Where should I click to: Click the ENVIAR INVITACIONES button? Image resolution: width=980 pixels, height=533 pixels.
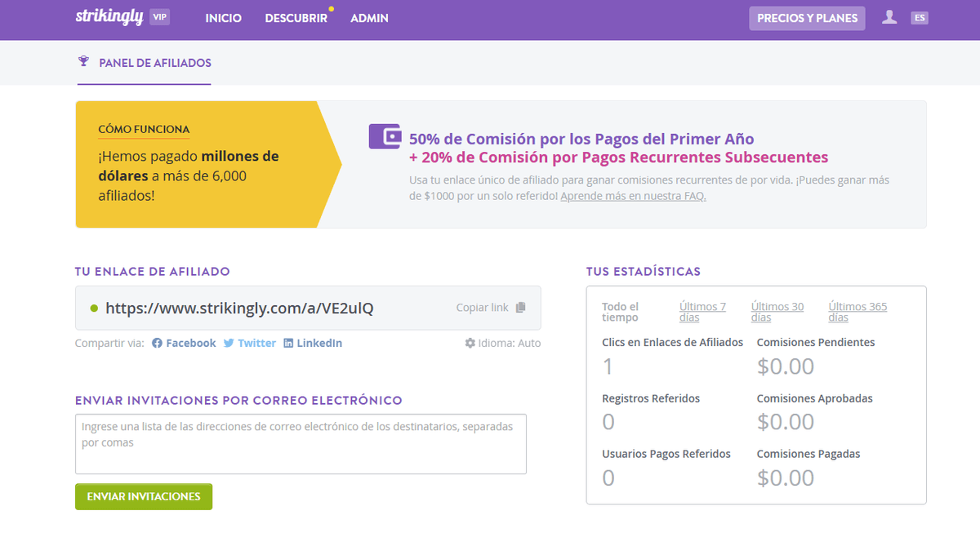coord(143,496)
